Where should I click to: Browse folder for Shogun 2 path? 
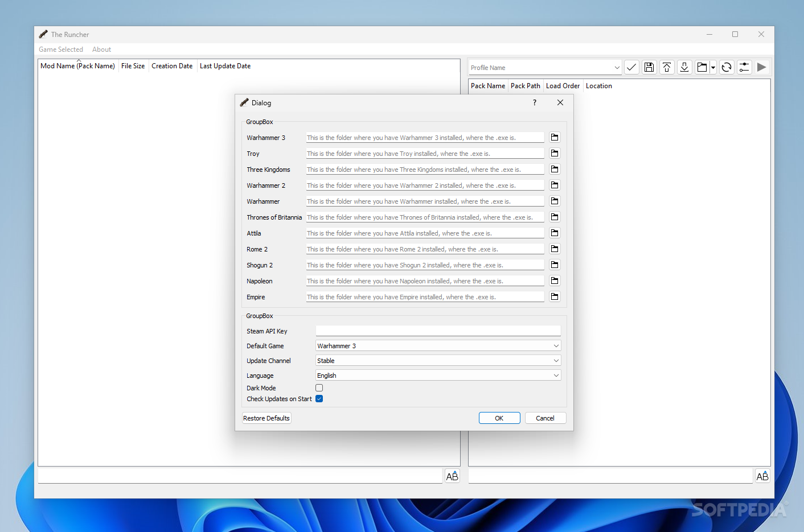tap(555, 265)
